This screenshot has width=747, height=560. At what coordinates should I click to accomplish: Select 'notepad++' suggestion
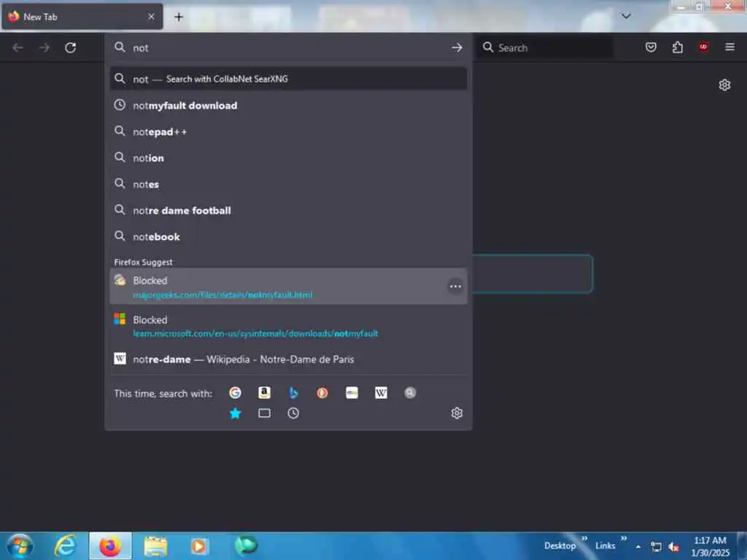pos(288,131)
